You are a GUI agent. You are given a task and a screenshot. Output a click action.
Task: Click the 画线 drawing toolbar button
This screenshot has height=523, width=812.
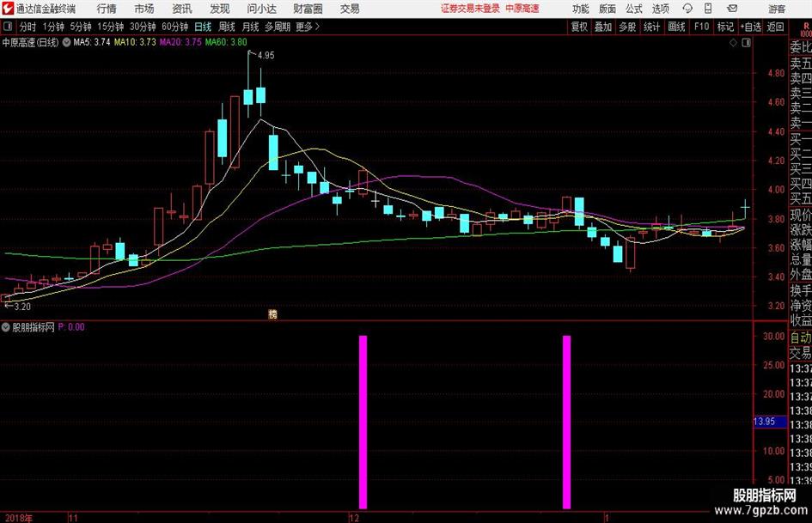click(676, 27)
